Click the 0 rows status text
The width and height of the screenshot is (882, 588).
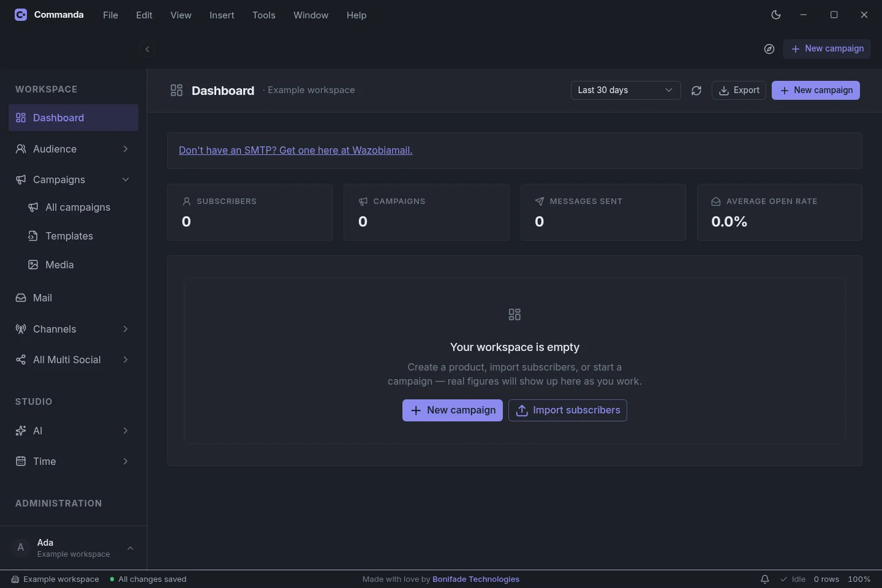click(826, 579)
